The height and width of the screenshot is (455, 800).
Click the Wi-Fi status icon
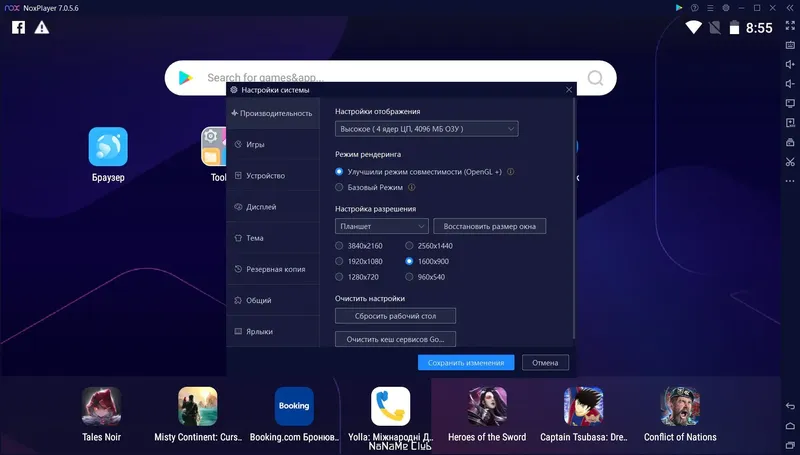(x=693, y=27)
